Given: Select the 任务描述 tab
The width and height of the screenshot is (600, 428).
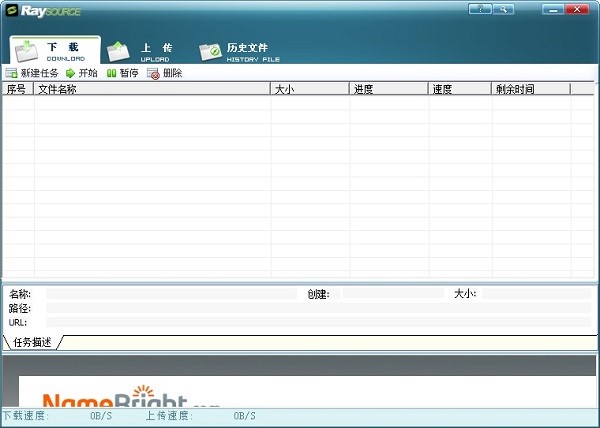Looking at the screenshot, I should click(x=33, y=342).
